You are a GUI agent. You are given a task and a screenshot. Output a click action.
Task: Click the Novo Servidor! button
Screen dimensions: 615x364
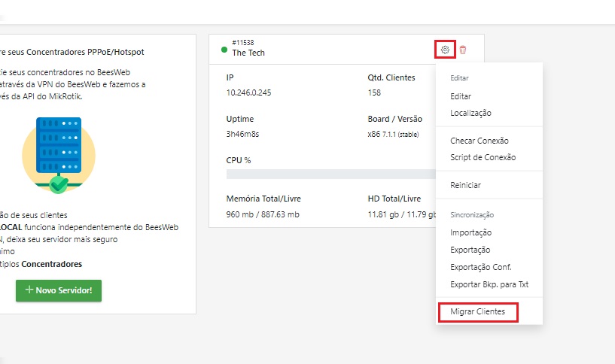click(59, 290)
